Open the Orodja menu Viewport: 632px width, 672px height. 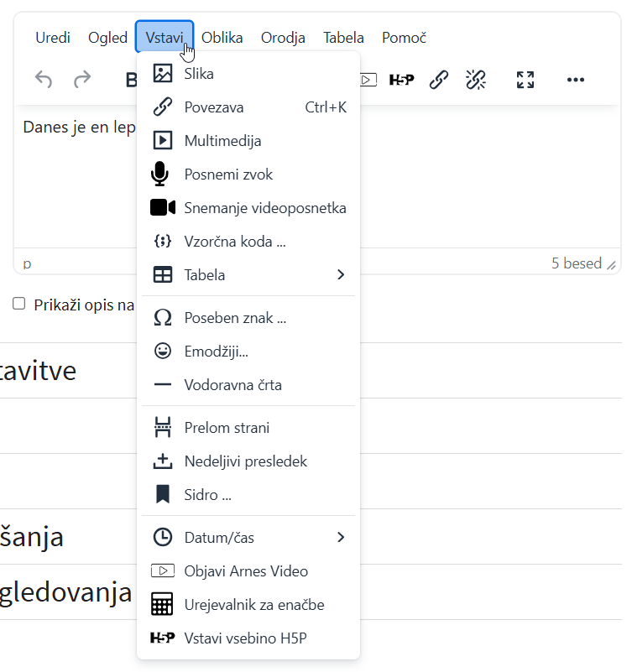coord(283,38)
